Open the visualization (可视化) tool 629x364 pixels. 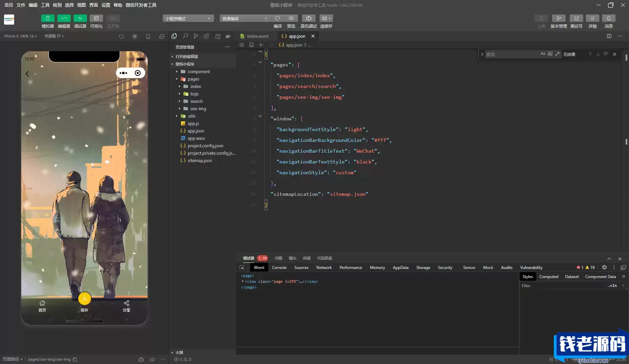click(96, 18)
